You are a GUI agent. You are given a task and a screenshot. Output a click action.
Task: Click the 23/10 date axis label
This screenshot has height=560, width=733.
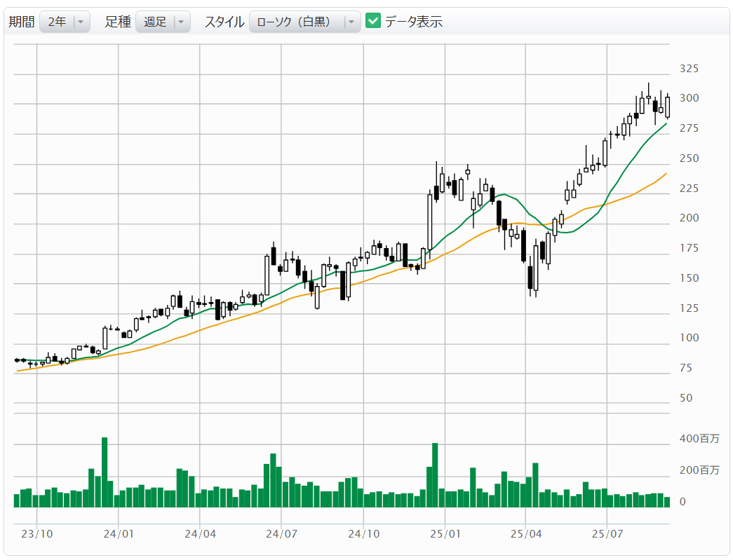tap(36, 533)
